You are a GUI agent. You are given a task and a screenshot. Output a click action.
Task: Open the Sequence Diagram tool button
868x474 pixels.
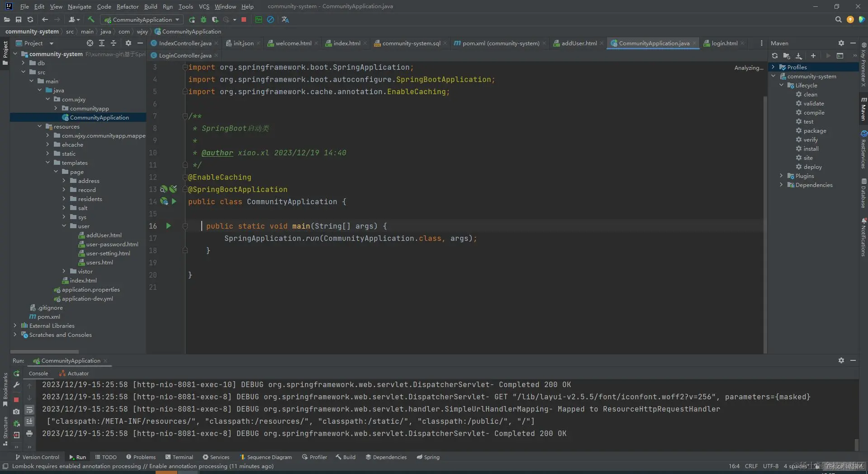coord(266,457)
